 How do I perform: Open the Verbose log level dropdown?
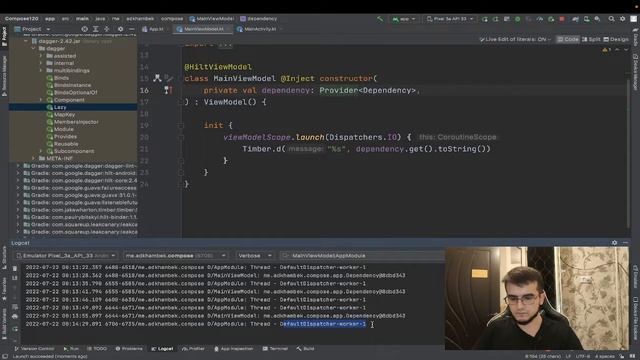(x=255, y=256)
